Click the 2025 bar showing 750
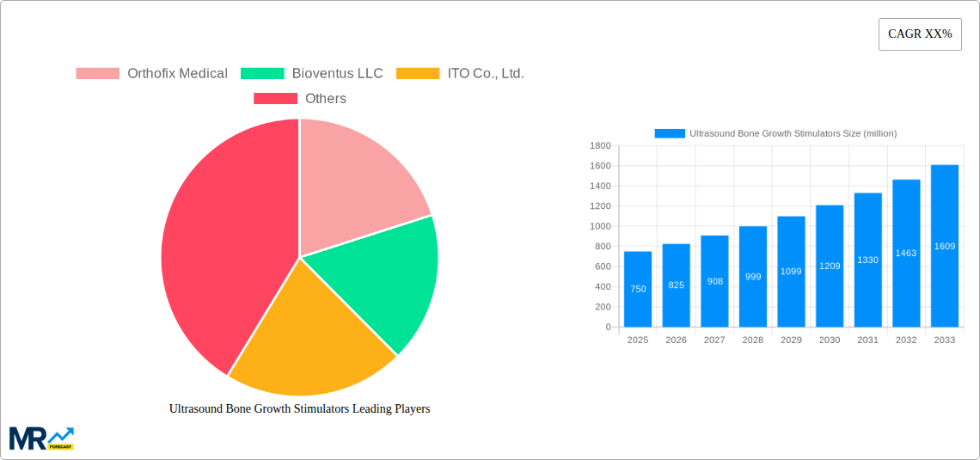 click(638, 289)
